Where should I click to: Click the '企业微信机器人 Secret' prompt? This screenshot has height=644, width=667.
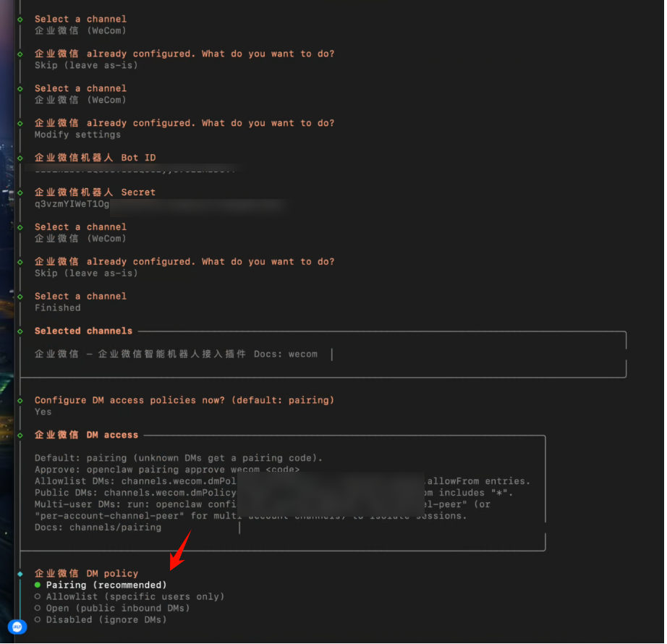(95, 192)
